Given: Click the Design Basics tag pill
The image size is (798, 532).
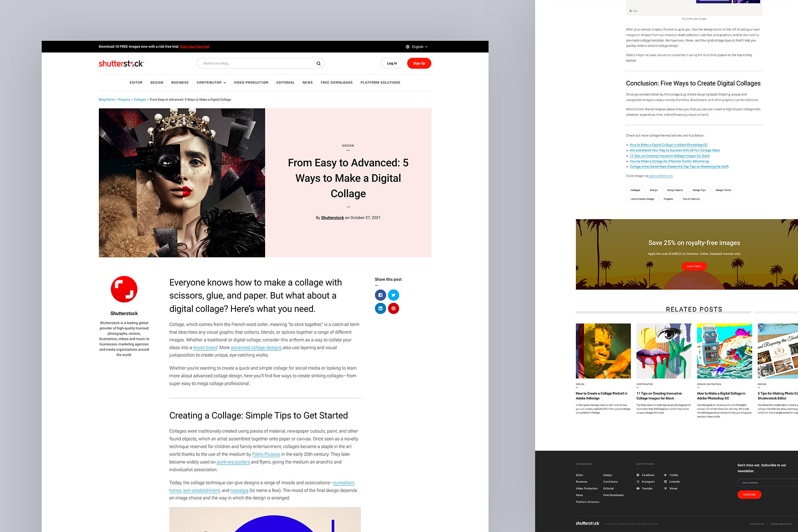Looking at the screenshot, I should (675, 190).
